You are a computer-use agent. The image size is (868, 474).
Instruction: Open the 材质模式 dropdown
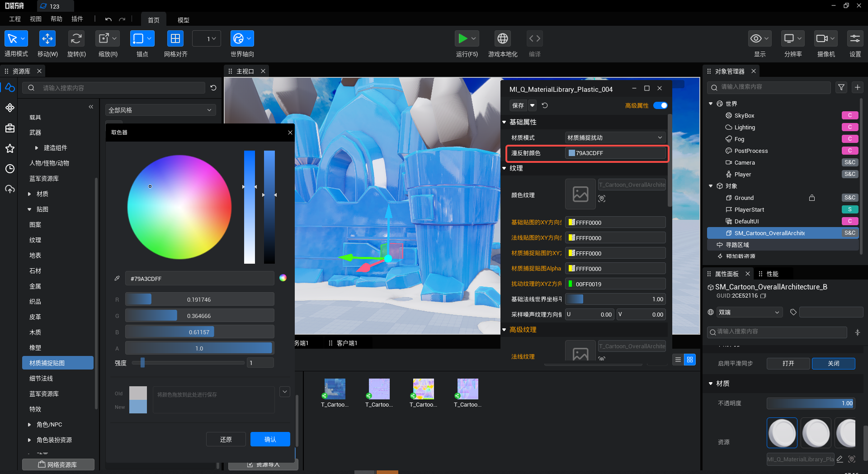pos(615,137)
